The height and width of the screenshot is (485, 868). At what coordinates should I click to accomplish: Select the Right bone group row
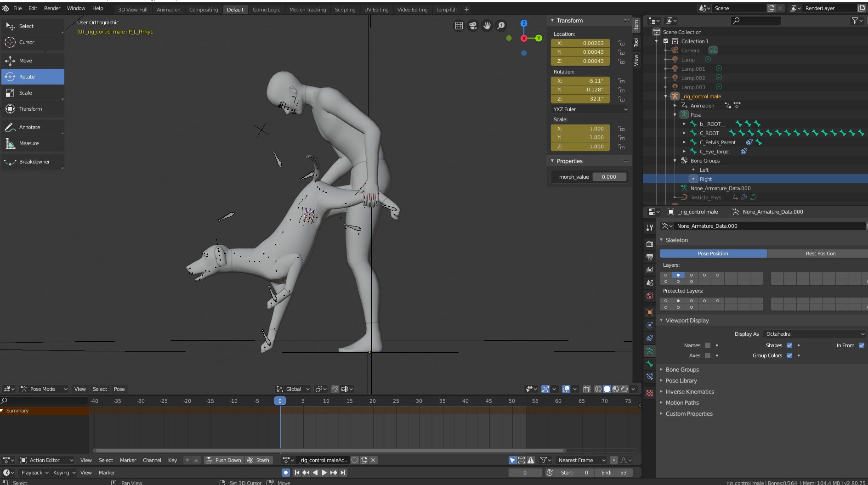755,179
